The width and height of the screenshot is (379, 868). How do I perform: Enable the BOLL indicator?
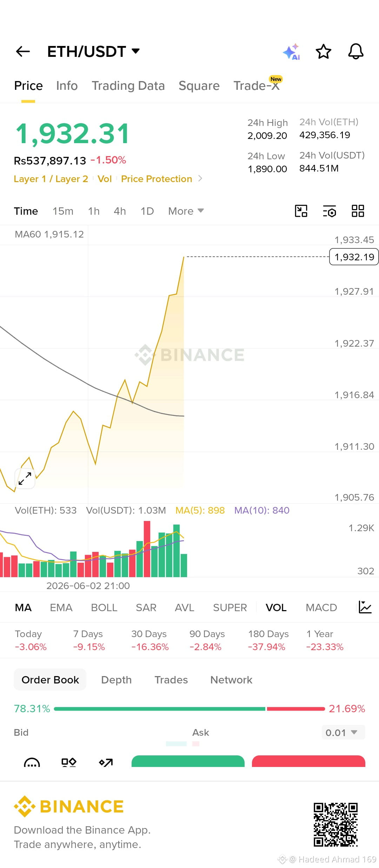(104, 608)
